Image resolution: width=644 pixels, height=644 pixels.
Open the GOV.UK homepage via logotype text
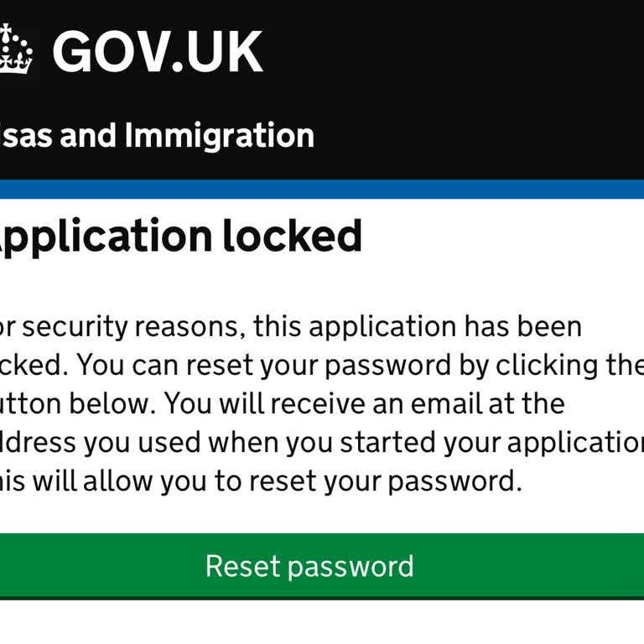point(158,52)
